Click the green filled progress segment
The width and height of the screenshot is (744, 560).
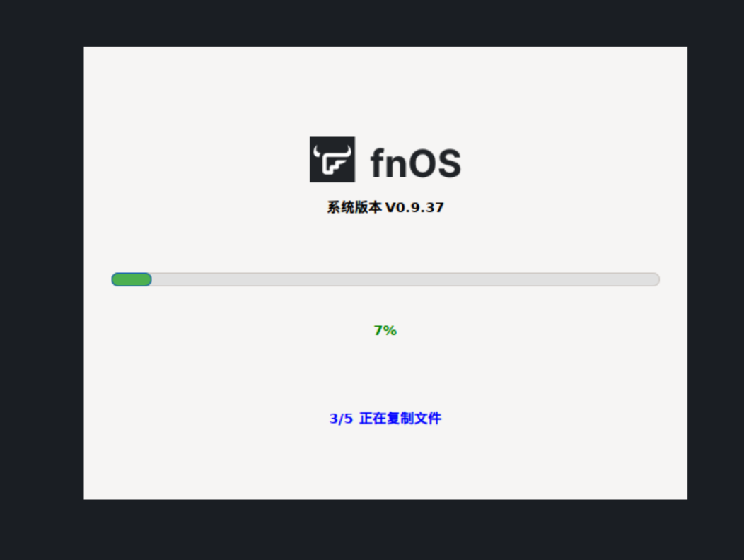point(132,279)
